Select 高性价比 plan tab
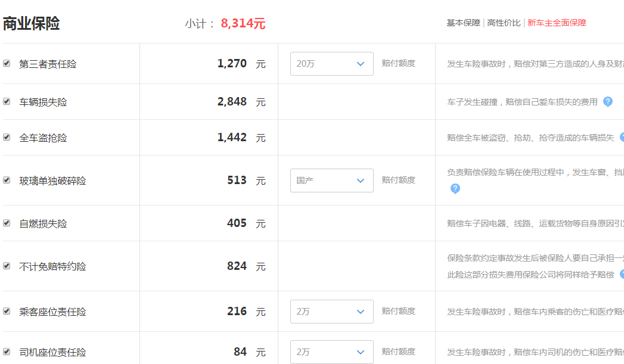This screenshot has width=624, height=364. coord(504,23)
